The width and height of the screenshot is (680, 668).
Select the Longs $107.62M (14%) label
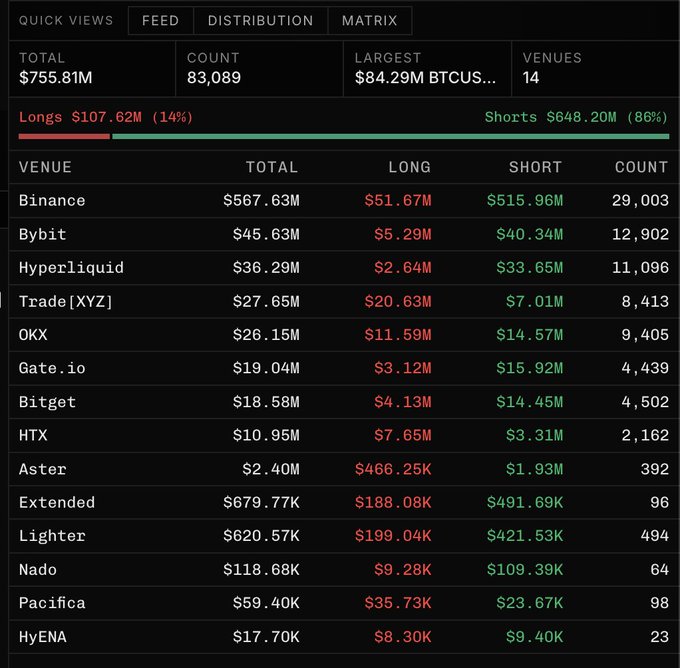tap(106, 117)
